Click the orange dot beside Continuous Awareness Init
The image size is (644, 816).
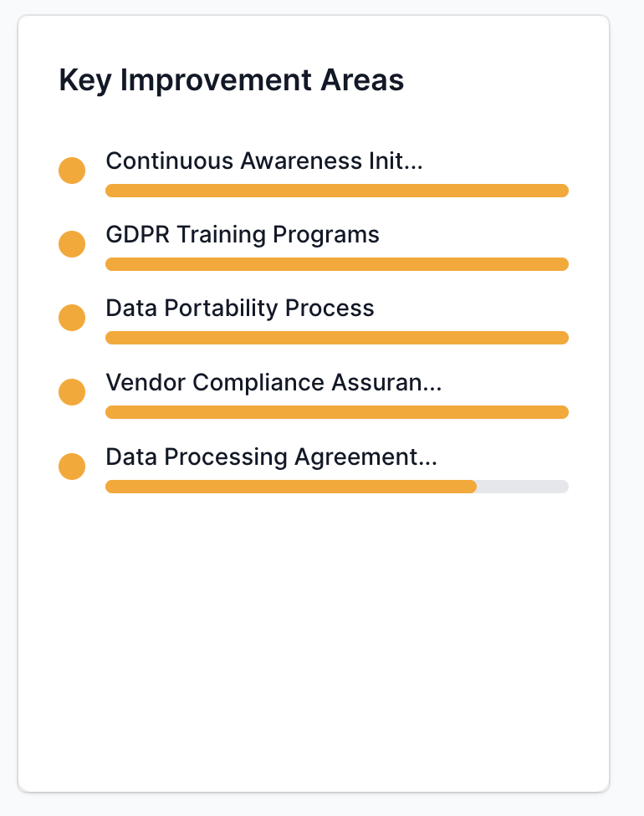coord(72,171)
